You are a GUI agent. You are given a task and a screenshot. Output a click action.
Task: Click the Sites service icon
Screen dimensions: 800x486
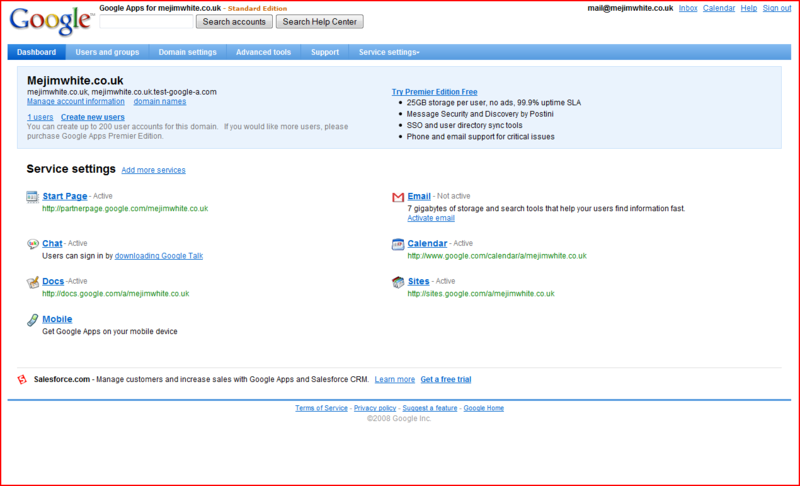[398, 282]
